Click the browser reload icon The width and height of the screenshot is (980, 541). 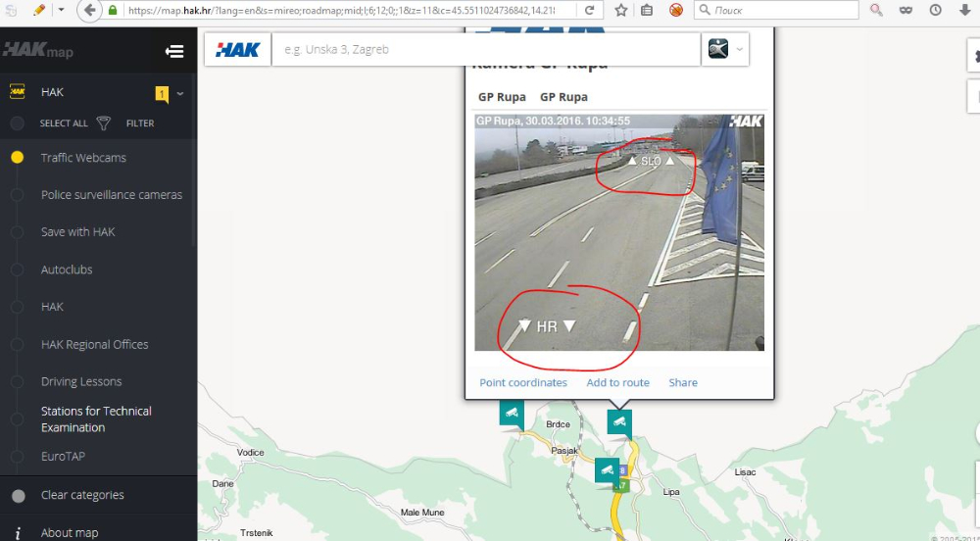[589, 10]
